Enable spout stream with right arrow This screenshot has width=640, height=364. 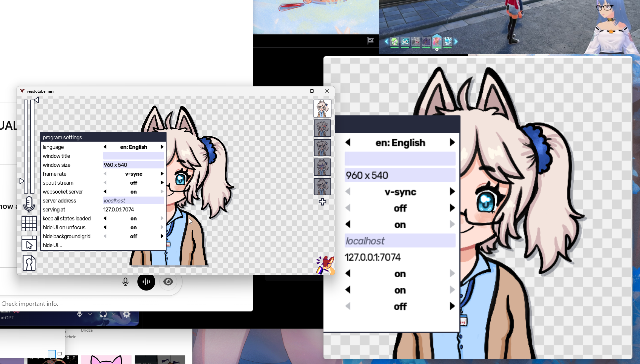[x=162, y=183]
